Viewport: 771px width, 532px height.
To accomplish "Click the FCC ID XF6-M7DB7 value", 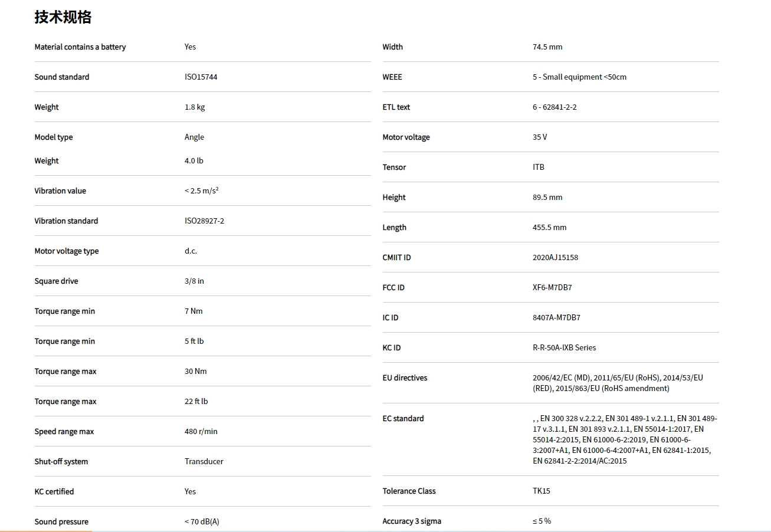I will (552, 288).
